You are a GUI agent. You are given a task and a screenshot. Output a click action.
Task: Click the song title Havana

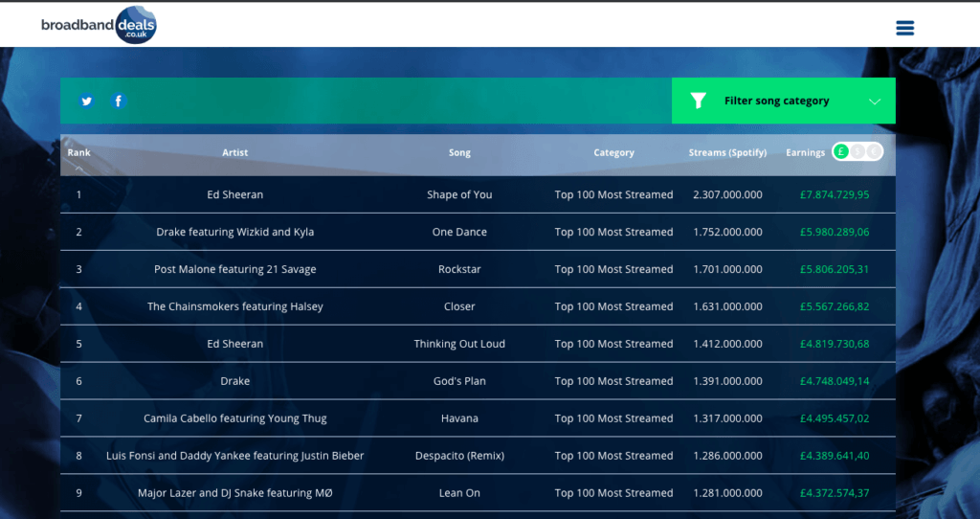coord(459,418)
